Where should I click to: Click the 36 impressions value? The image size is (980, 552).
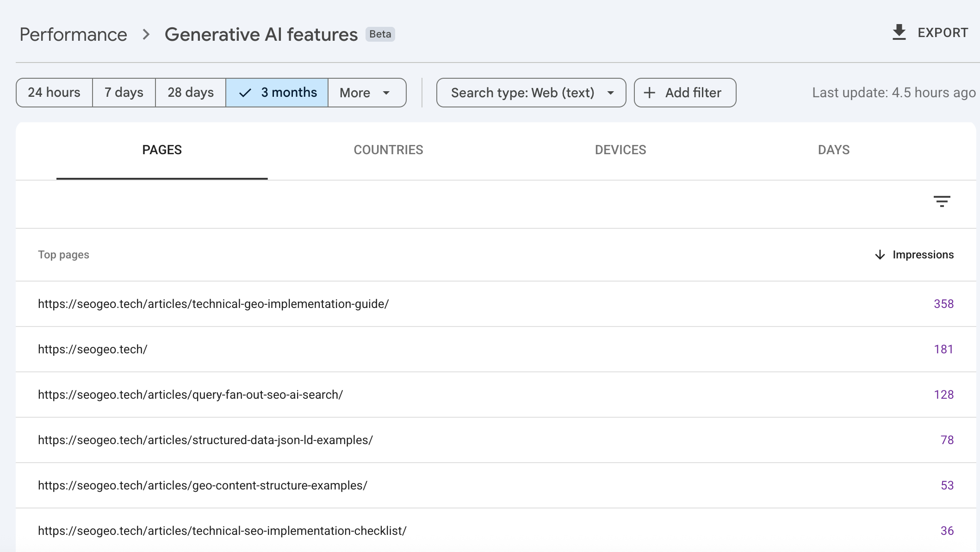947,531
